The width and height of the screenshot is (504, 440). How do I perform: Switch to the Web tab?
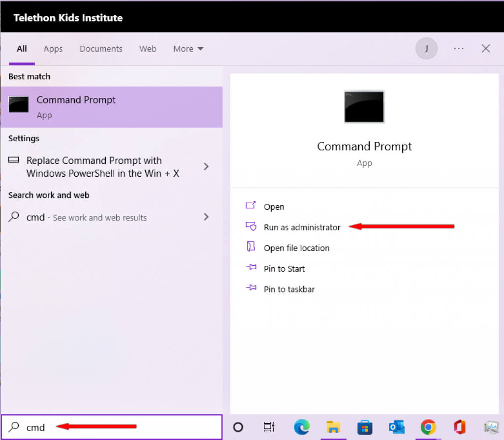point(148,49)
